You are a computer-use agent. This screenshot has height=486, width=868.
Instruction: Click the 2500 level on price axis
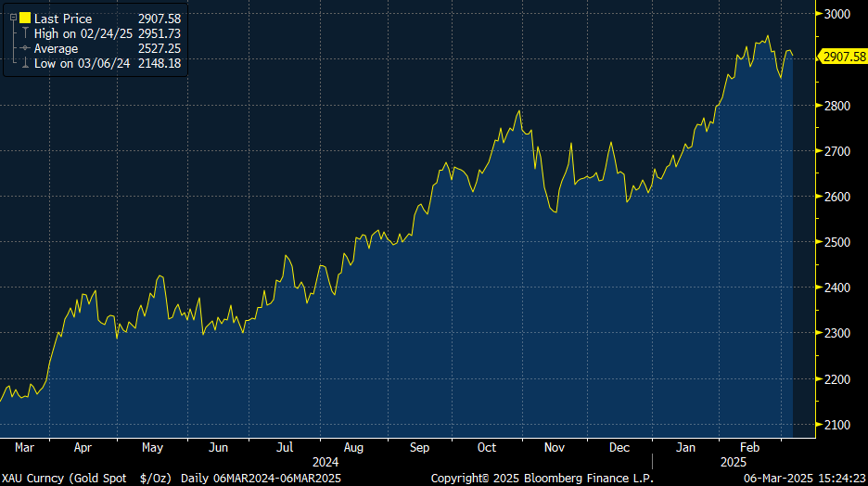coord(836,242)
